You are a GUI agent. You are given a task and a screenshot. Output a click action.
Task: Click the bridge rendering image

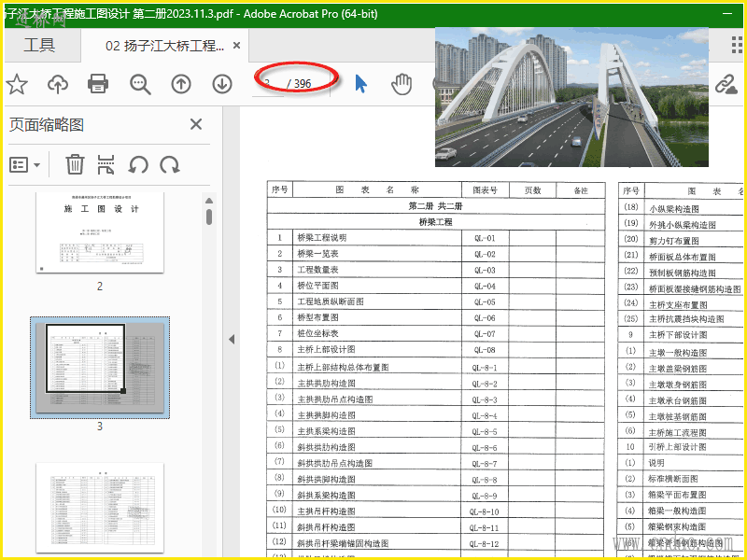pos(571,97)
